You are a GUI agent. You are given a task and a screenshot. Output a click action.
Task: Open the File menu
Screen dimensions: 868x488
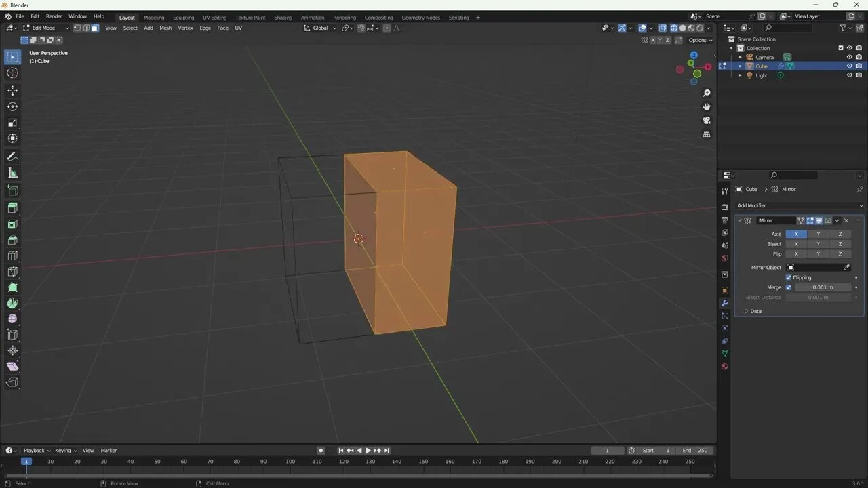(x=20, y=16)
